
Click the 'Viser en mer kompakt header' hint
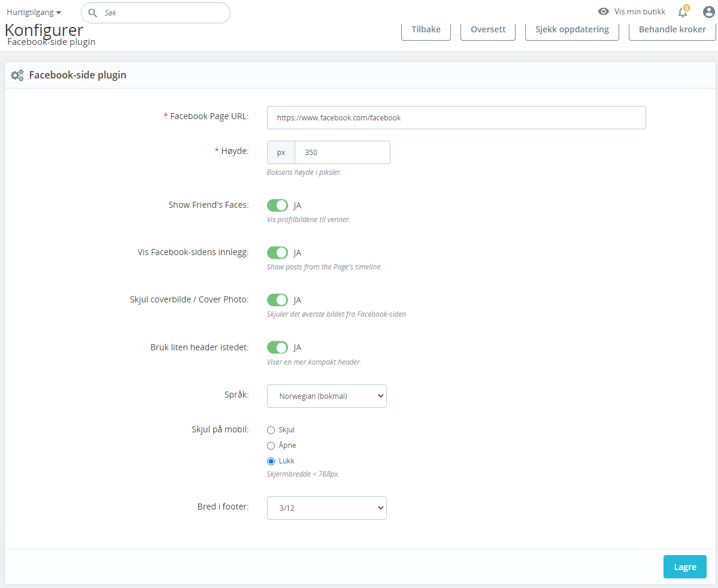pos(313,362)
